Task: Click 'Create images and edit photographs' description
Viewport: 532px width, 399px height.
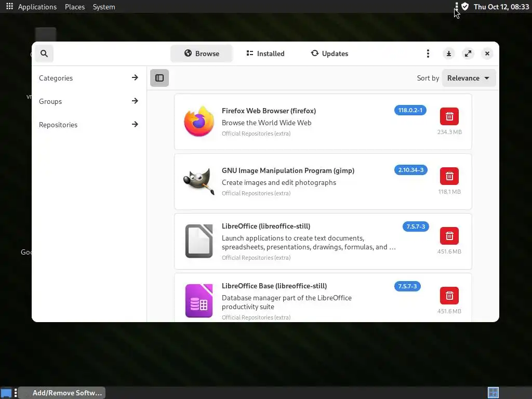Action: pos(279,182)
